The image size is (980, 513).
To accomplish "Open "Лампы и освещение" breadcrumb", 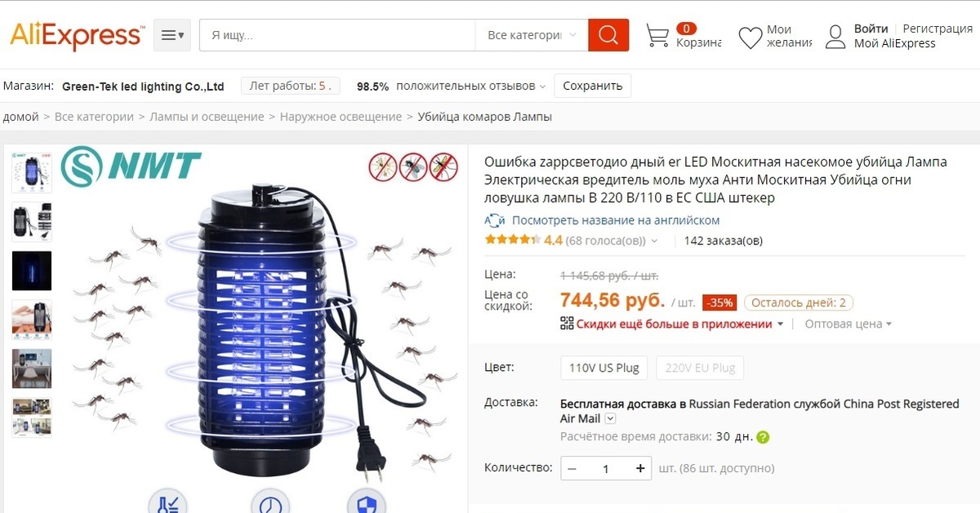I will 207,117.
